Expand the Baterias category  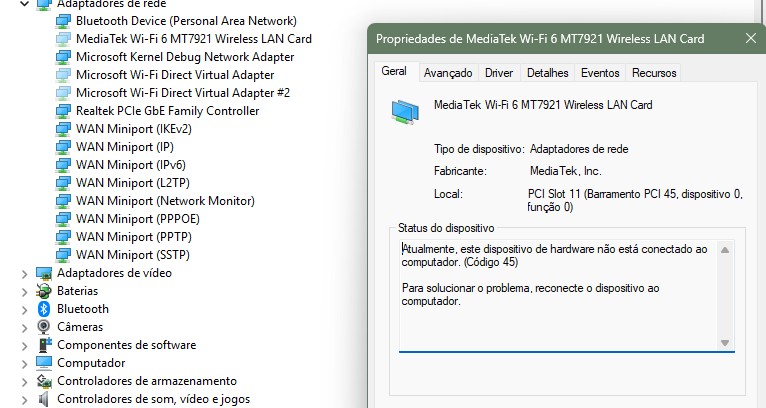tap(24, 292)
